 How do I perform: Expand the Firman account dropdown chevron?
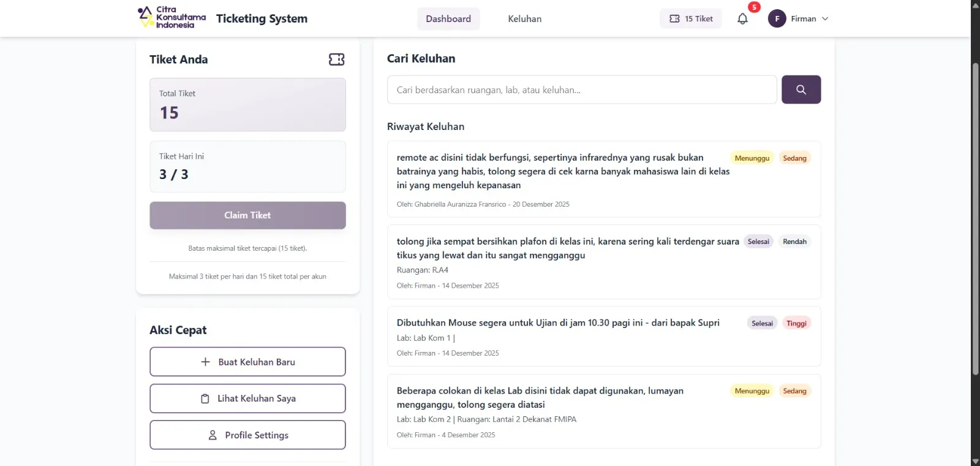[x=825, y=19]
